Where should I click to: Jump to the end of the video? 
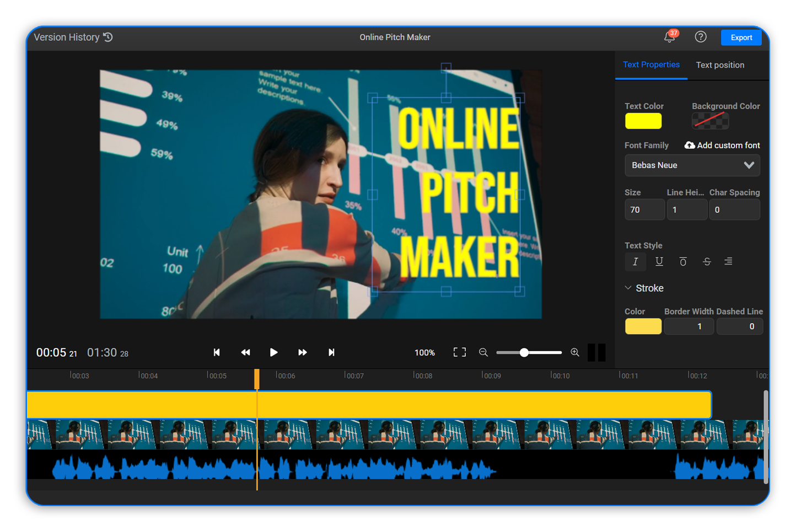pos(331,352)
